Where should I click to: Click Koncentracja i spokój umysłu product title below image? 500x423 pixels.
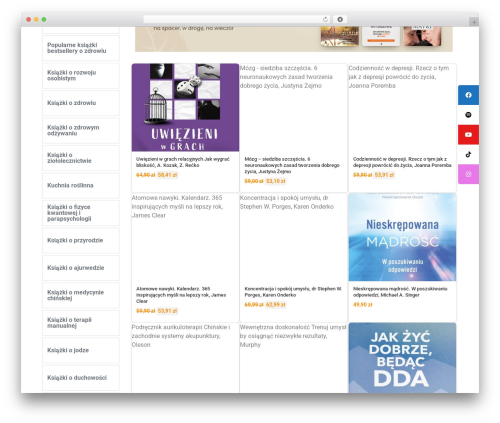pos(293,292)
